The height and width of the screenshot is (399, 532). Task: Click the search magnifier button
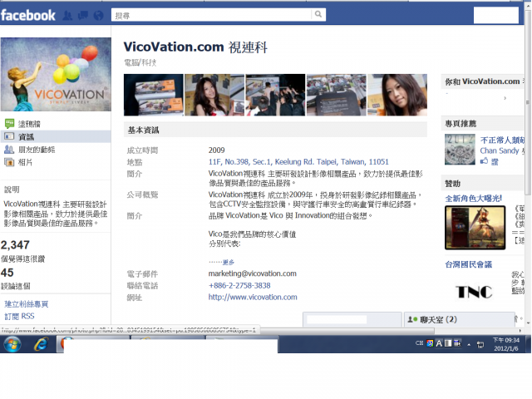pyautogui.click(x=318, y=14)
